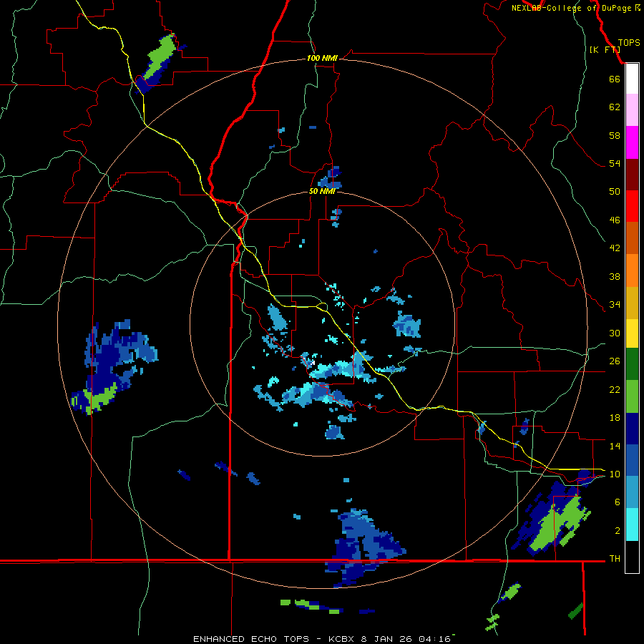
Task: Click the '66' legend value
Action: click(615, 79)
